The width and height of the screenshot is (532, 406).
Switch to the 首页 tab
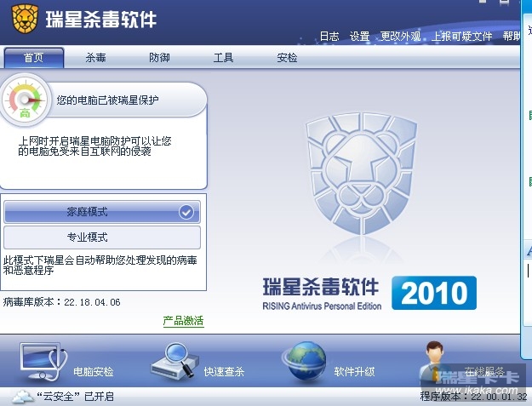pyautogui.click(x=34, y=58)
